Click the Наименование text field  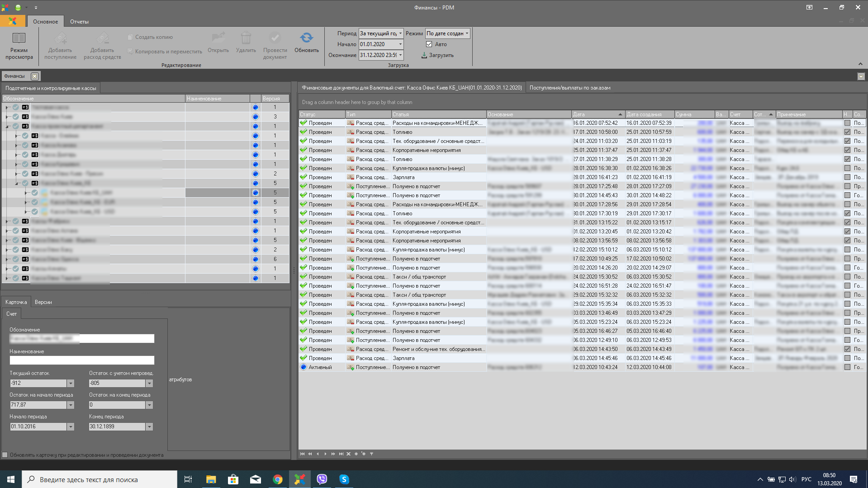point(82,360)
